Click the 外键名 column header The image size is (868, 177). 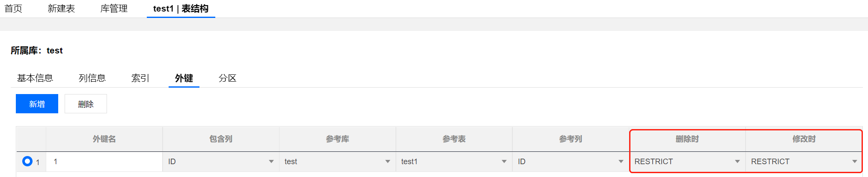coord(104,139)
